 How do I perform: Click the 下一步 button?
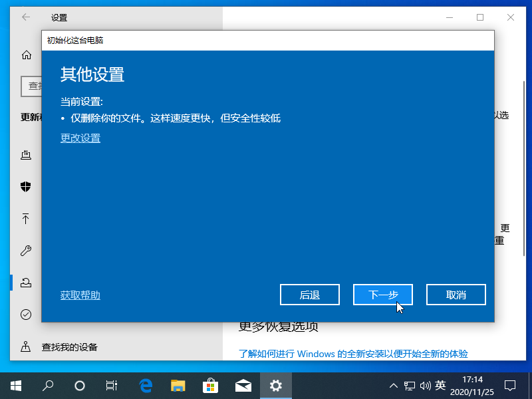pyautogui.click(x=383, y=295)
